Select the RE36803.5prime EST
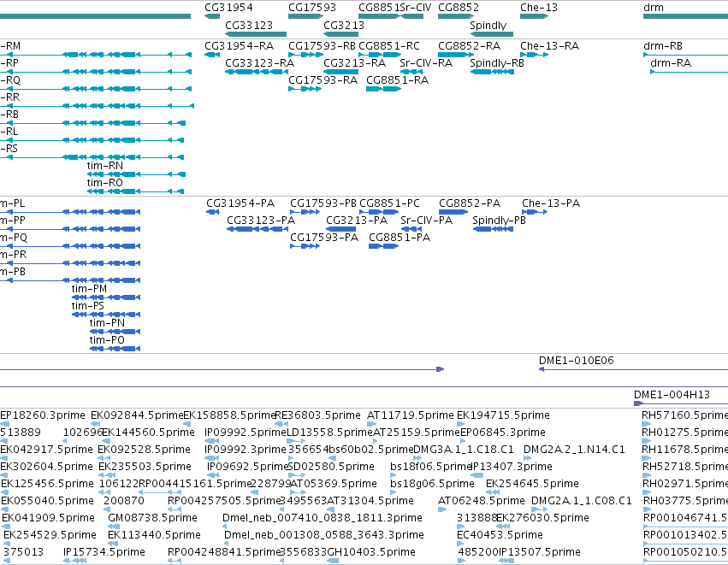This screenshot has height=565, width=728. point(281,424)
